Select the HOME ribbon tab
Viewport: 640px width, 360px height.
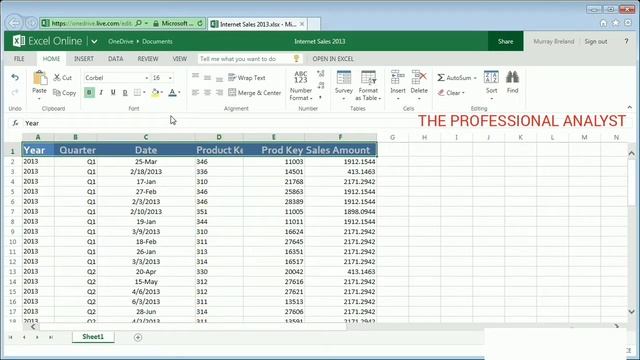[51, 59]
